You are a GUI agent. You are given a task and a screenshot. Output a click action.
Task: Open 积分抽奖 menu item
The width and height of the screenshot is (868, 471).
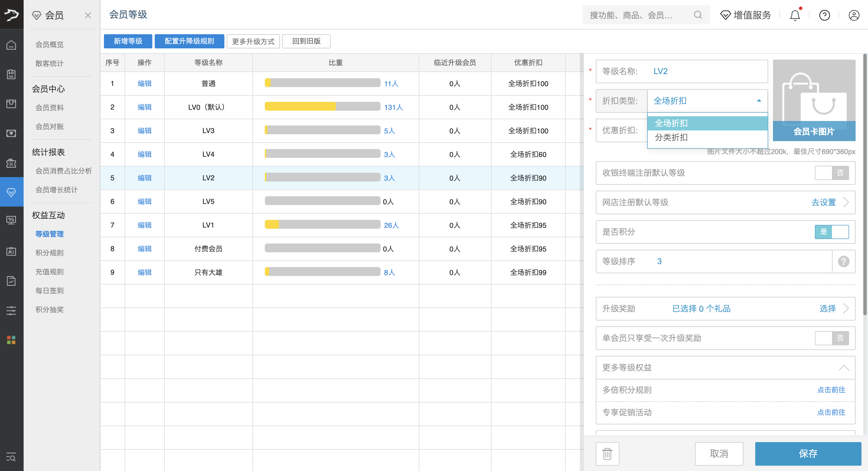tap(50, 310)
